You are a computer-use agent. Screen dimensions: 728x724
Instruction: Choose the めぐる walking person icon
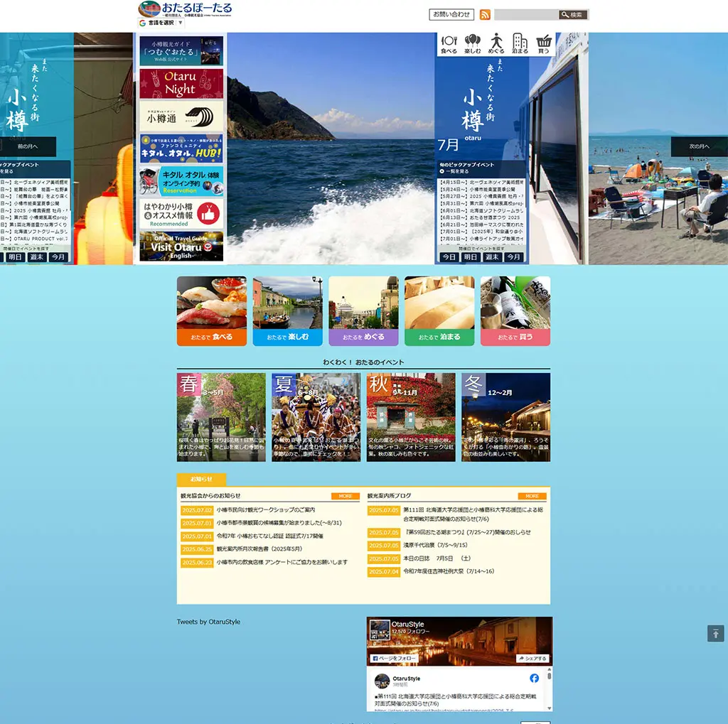(496, 43)
